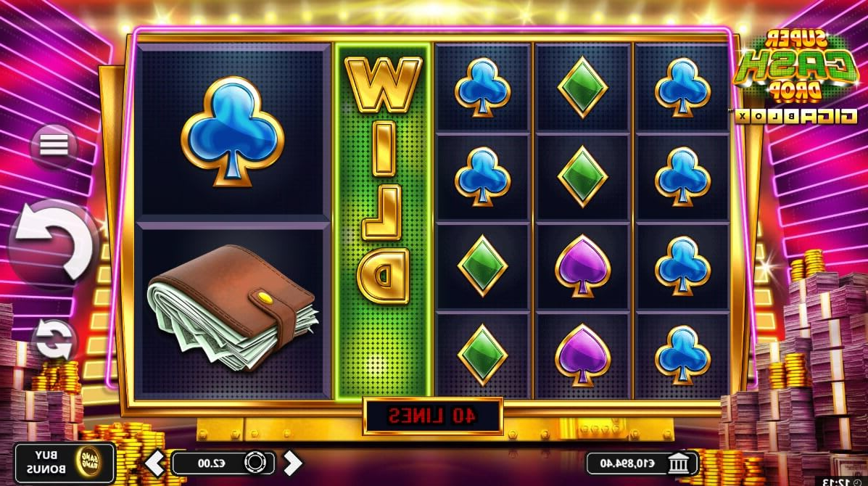Click the casino chip icon in bet box
The height and width of the screenshot is (486, 868).
pos(255,462)
